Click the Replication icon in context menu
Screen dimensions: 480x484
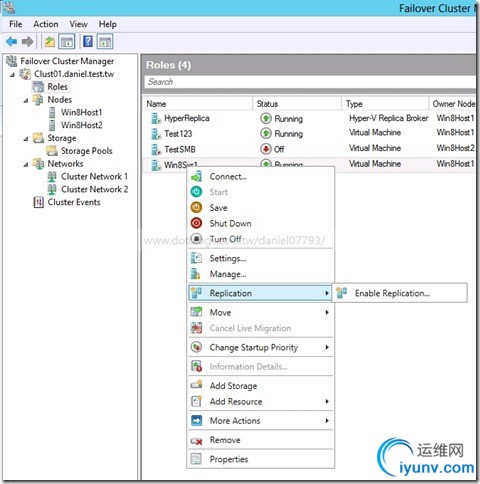[x=196, y=293]
